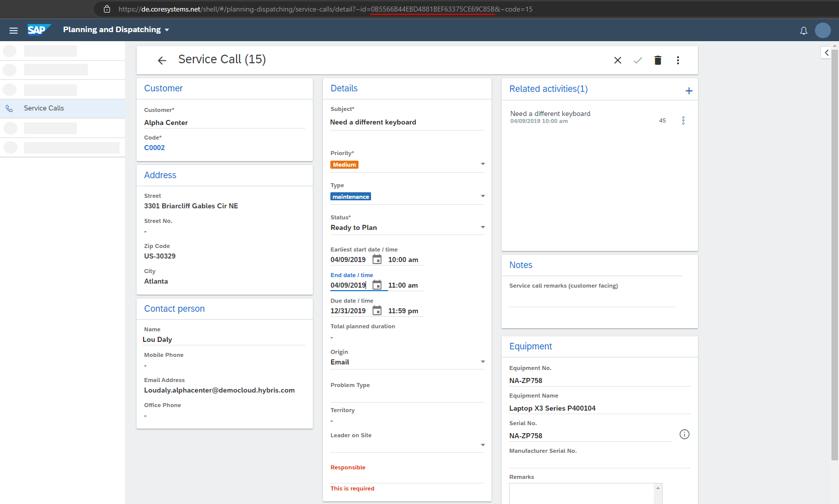Click the email Loudaly.alphacenter@democloud.hybris.com

tap(219, 391)
